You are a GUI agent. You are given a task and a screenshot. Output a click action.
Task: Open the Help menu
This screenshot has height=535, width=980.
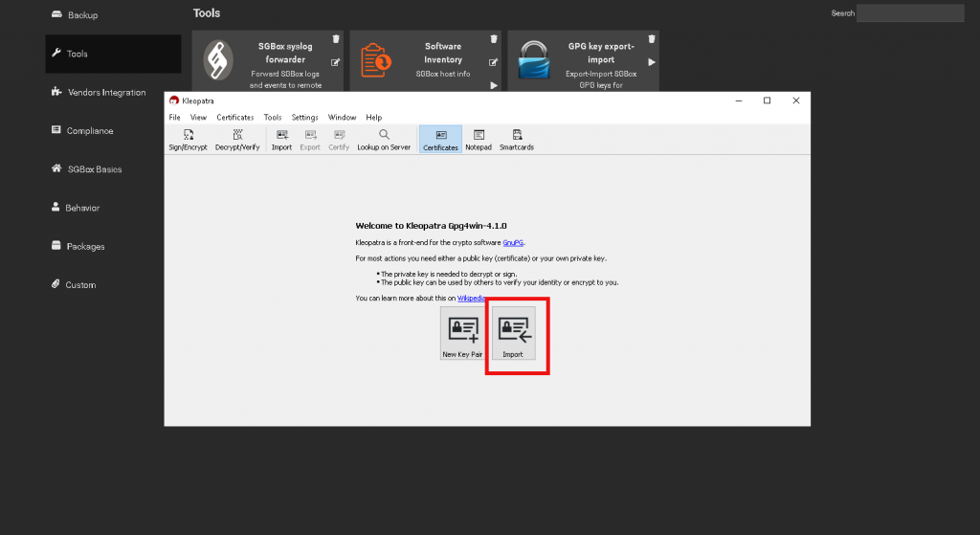pos(374,117)
